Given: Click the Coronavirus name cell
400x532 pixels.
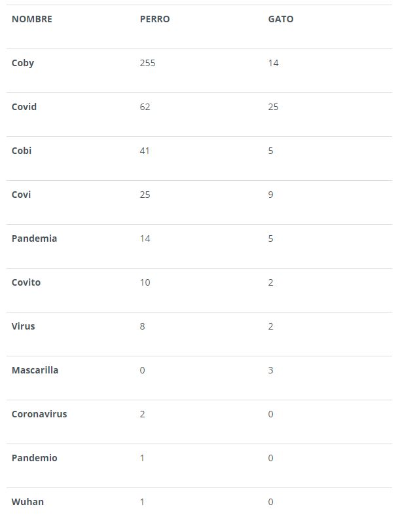Looking at the screenshot, I should pos(39,414).
